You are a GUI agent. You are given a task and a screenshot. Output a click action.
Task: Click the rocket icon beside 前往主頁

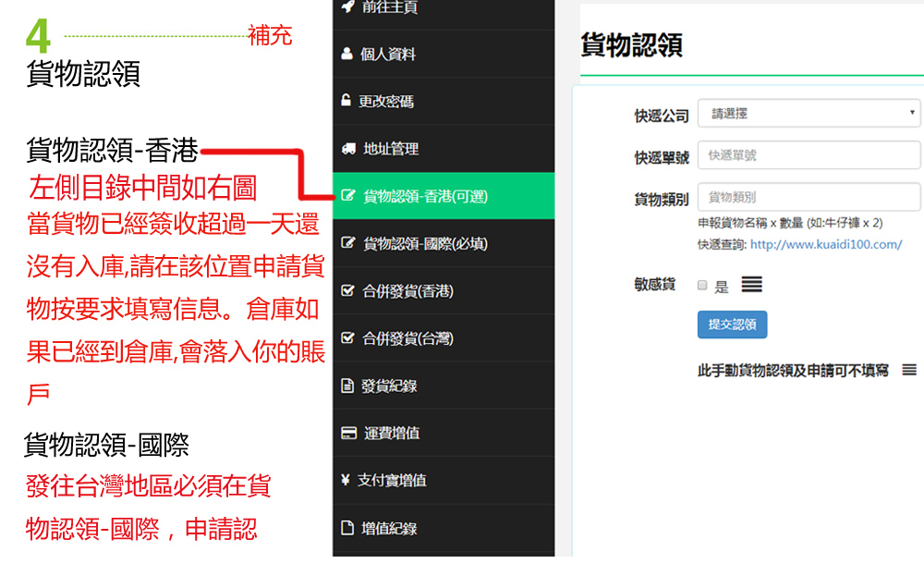coord(347,7)
